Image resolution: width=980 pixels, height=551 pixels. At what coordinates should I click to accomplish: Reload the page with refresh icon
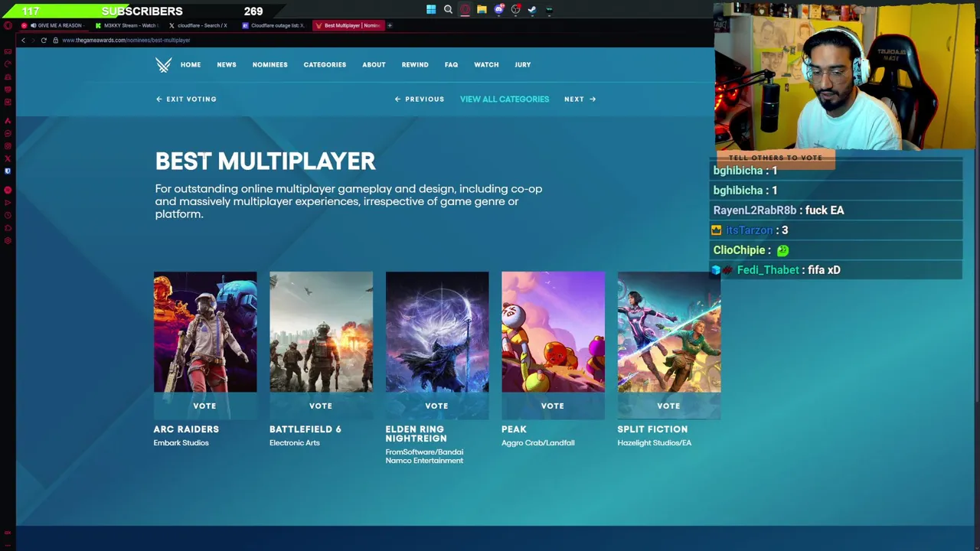point(44,40)
